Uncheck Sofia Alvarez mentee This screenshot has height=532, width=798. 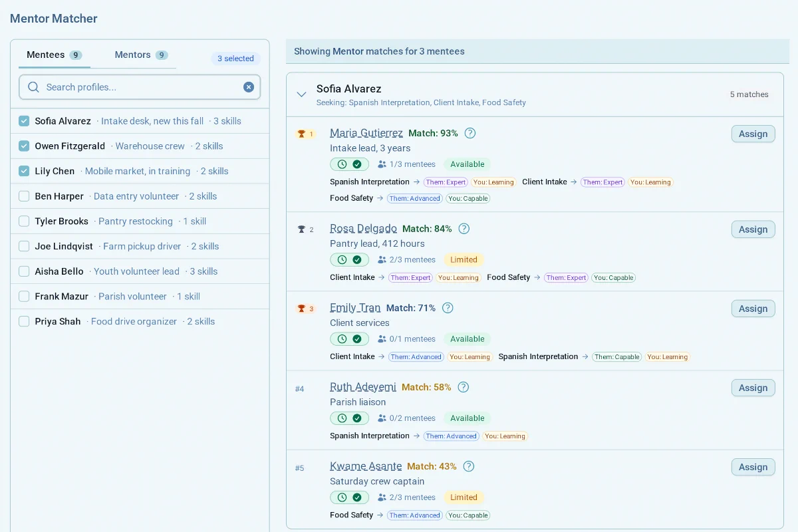[24, 121]
